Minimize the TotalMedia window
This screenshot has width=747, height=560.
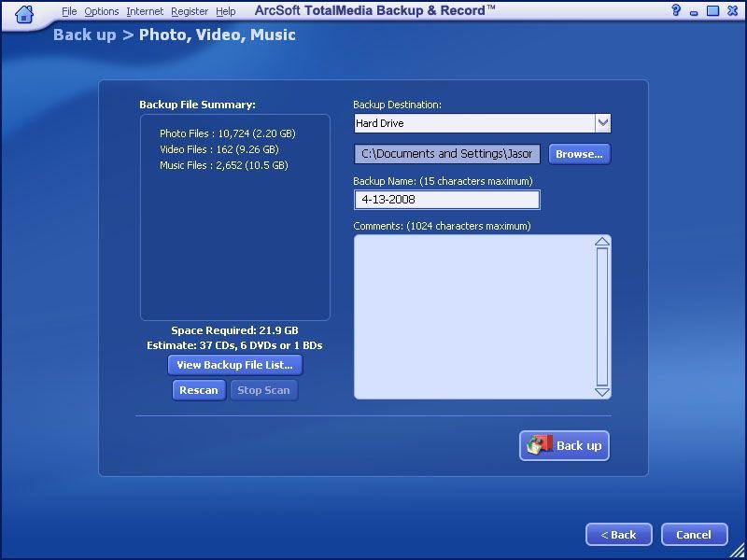pyautogui.click(x=694, y=12)
